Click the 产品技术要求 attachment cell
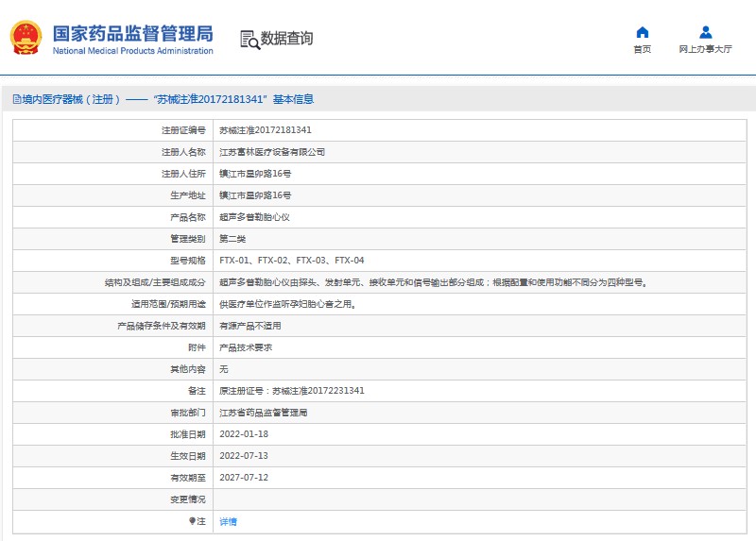Screen dimensions: 756x541 [x=246, y=347]
